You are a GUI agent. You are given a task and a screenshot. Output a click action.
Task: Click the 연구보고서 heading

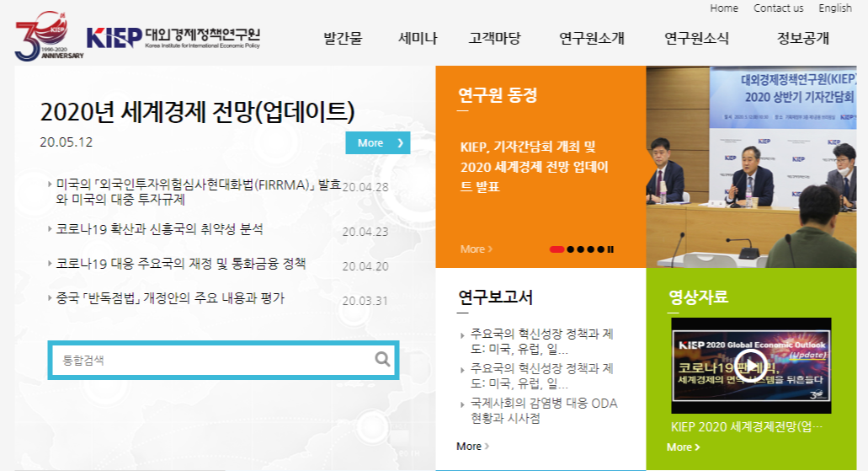(x=495, y=297)
